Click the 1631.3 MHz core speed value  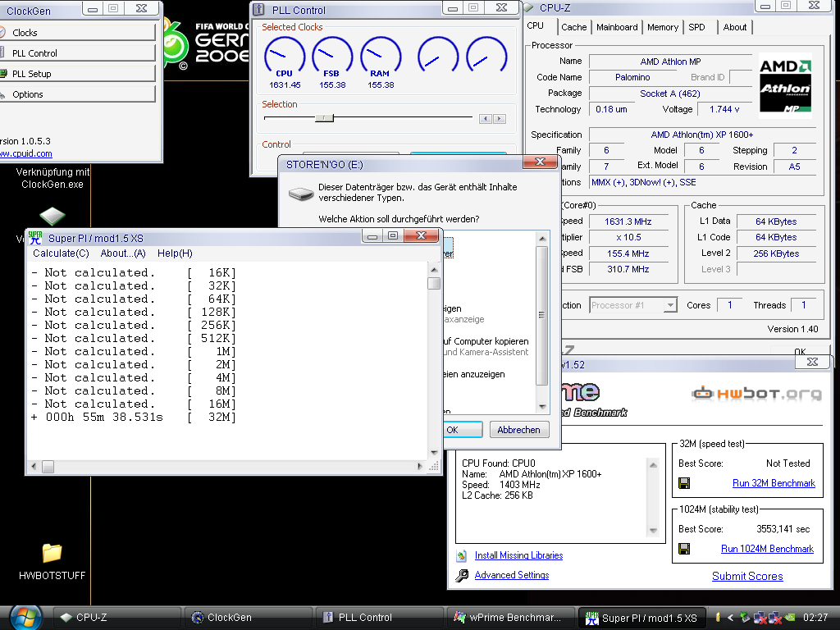click(x=628, y=221)
